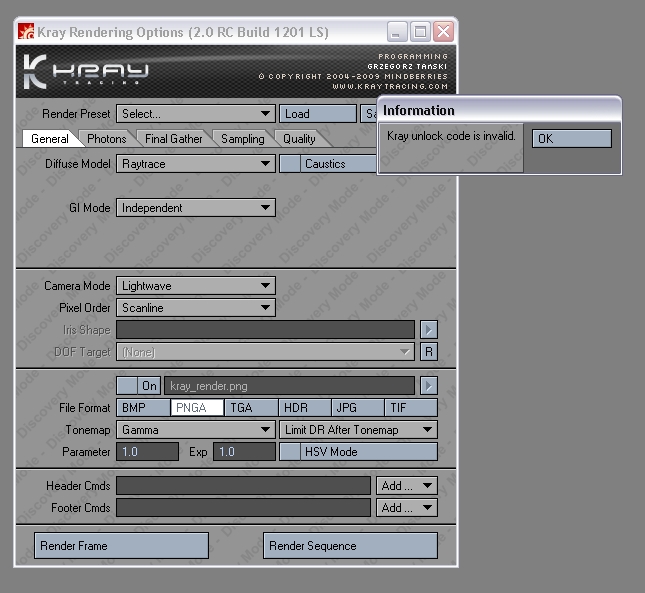645x593 pixels.
Task: Click the Kray logo in header
Action: point(85,71)
